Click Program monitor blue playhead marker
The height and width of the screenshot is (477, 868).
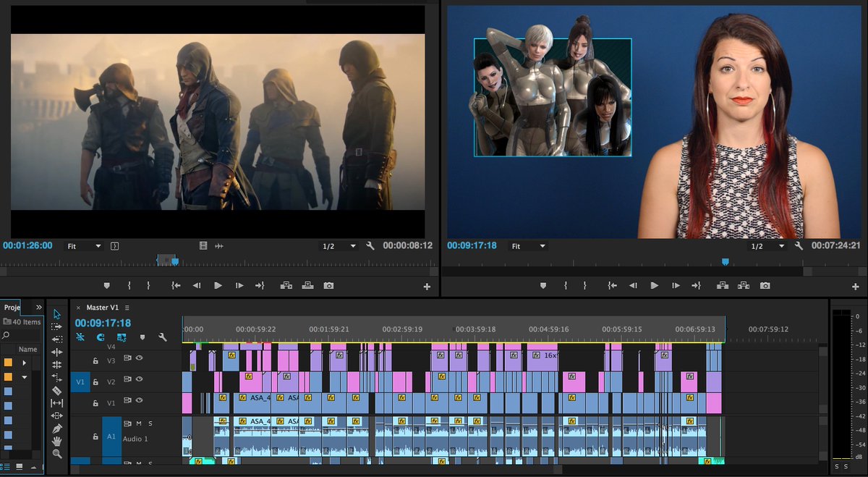[x=725, y=262]
